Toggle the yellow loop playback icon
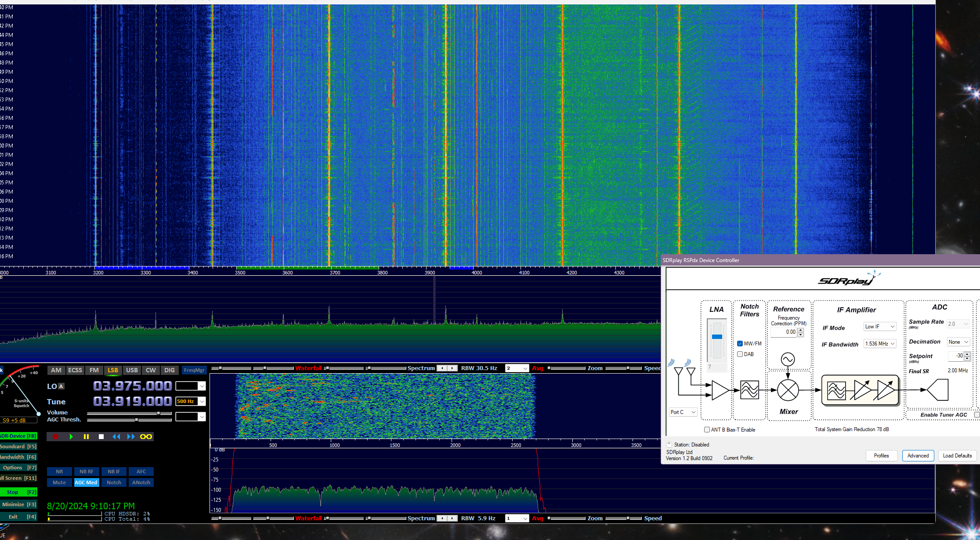Viewport: 980px width, 540px height. (x=146, y=437)
